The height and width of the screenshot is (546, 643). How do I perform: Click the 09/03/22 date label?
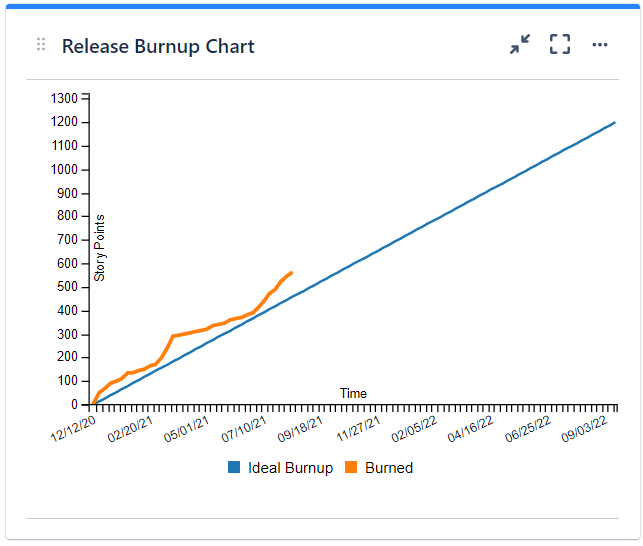click(x=584, y=429)
